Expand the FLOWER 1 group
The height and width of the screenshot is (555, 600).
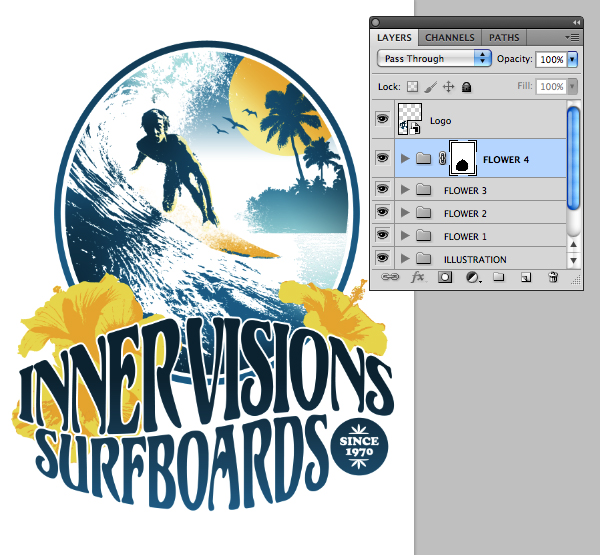(405, 236)
